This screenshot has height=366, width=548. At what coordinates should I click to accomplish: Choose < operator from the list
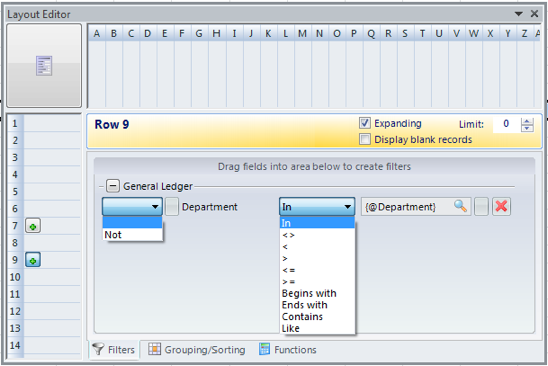click(x=317, y=247)
